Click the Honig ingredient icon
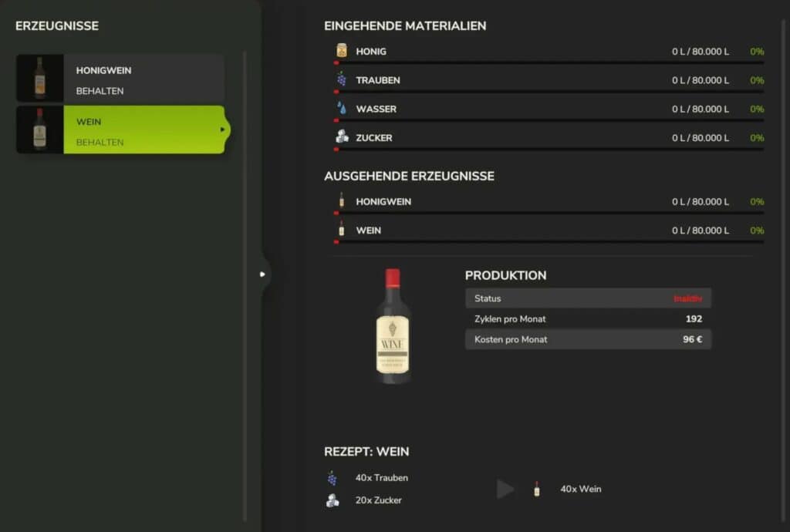 (x=340, y=49)
